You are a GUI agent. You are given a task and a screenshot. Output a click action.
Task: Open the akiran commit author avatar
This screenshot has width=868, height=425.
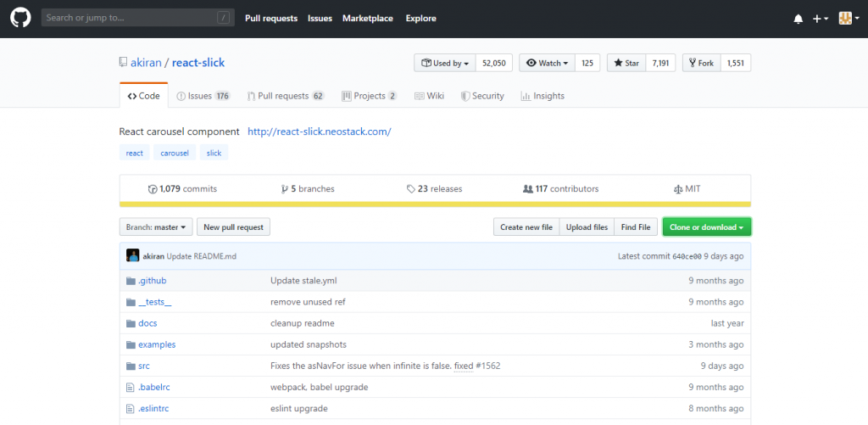(133, 256)
